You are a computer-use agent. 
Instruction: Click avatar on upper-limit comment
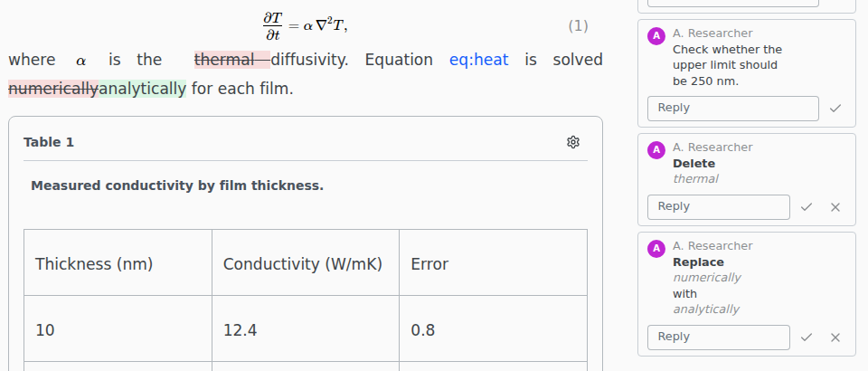(656, 36)
